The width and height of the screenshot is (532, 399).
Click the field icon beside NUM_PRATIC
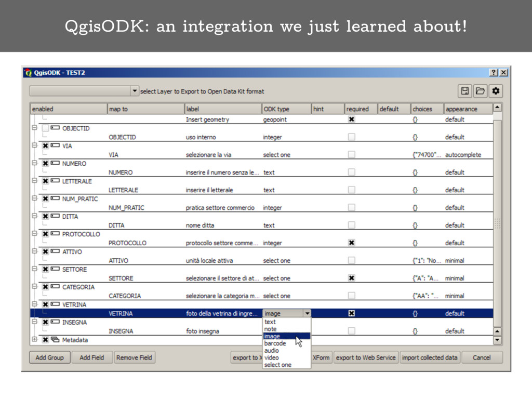(x=55, y=198)
